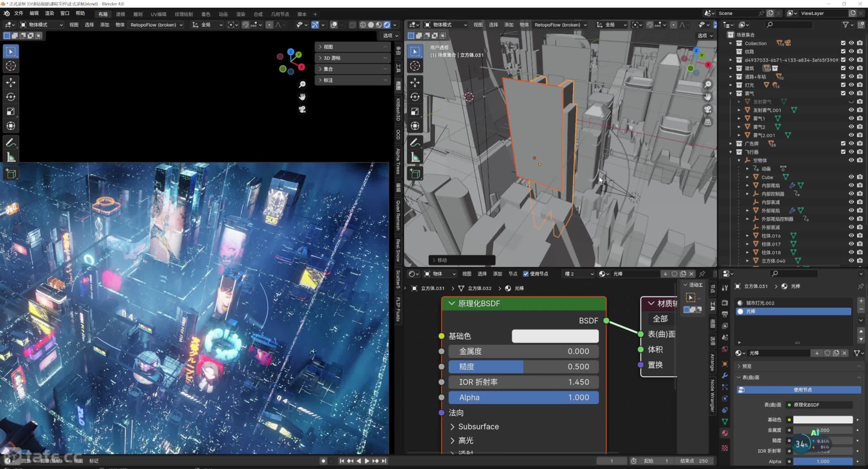Select the Box Select tool in right viewport
The image size is (868, 469).
(415, 52)
